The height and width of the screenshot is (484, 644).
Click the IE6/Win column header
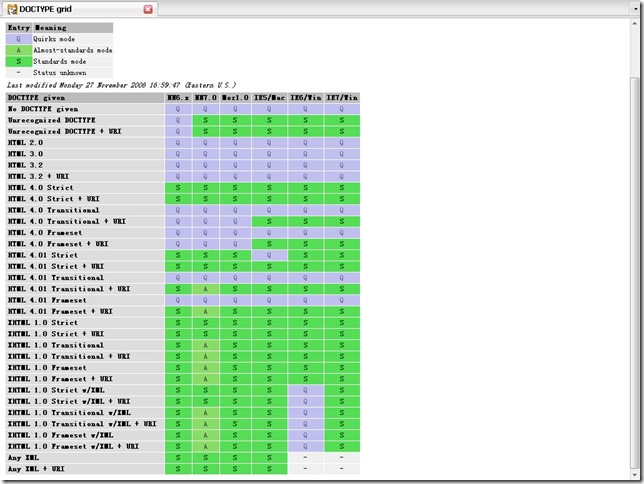[306, 98]
